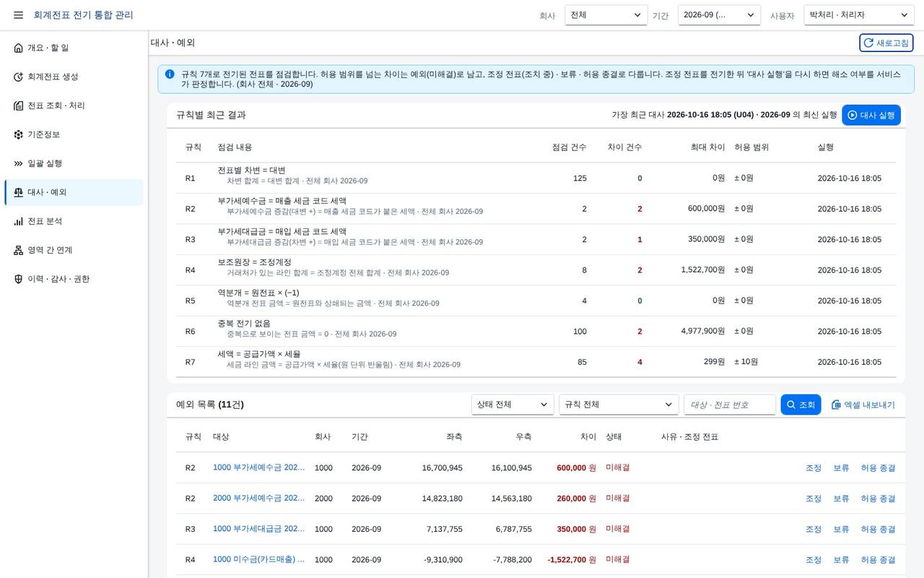Screen dimensions: 924x578
Task: Click 보류 for the 260,000 원 difference row
Action: point(841,498)
